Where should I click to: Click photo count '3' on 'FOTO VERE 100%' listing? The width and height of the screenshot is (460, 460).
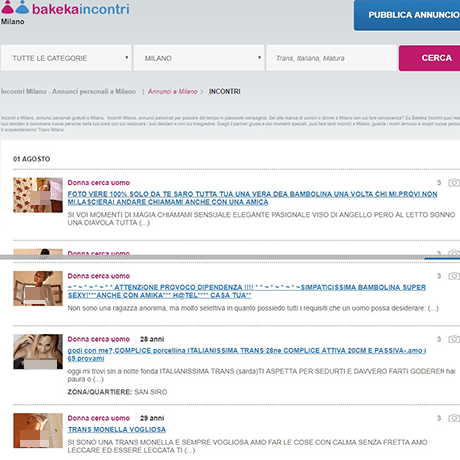(439, 183)
